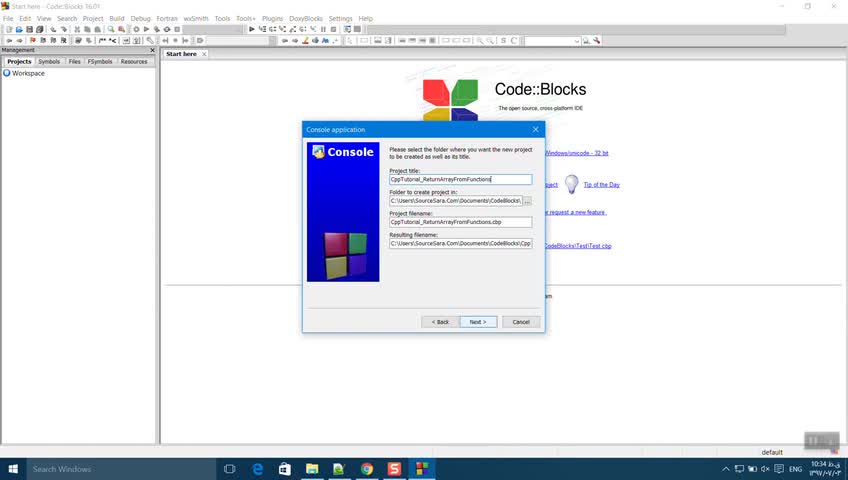
Task: Click the Save all files icon
Action: (39, 29)
